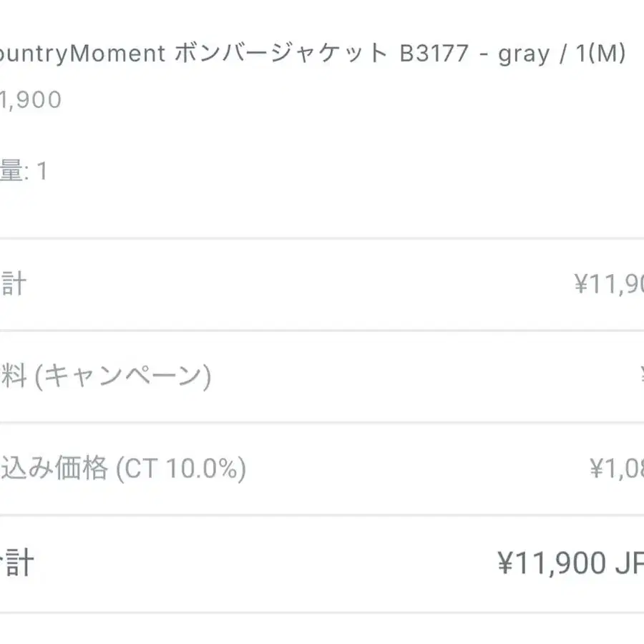644x644 pixels.
Task: Click the shipping 料 label
Action: (13, 376)
